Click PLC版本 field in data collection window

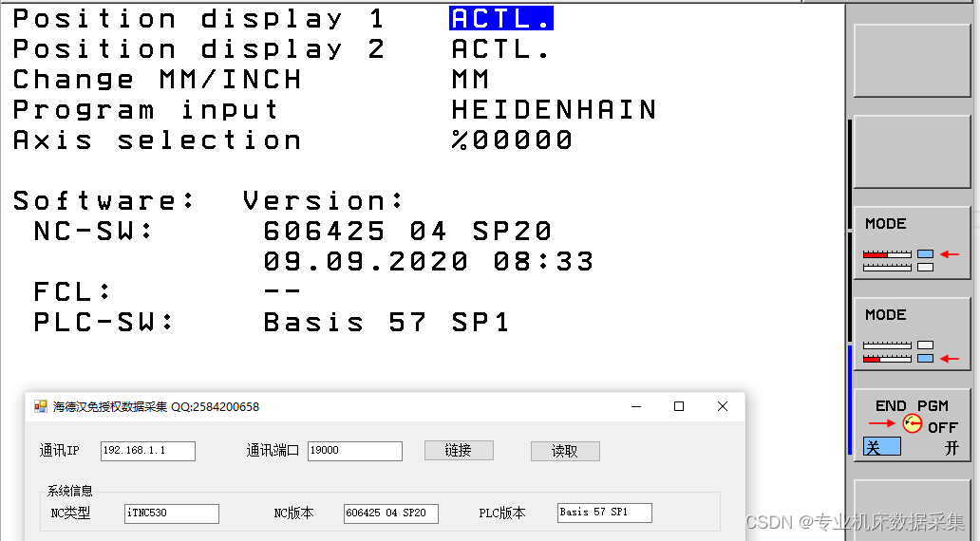pos(605,513)
